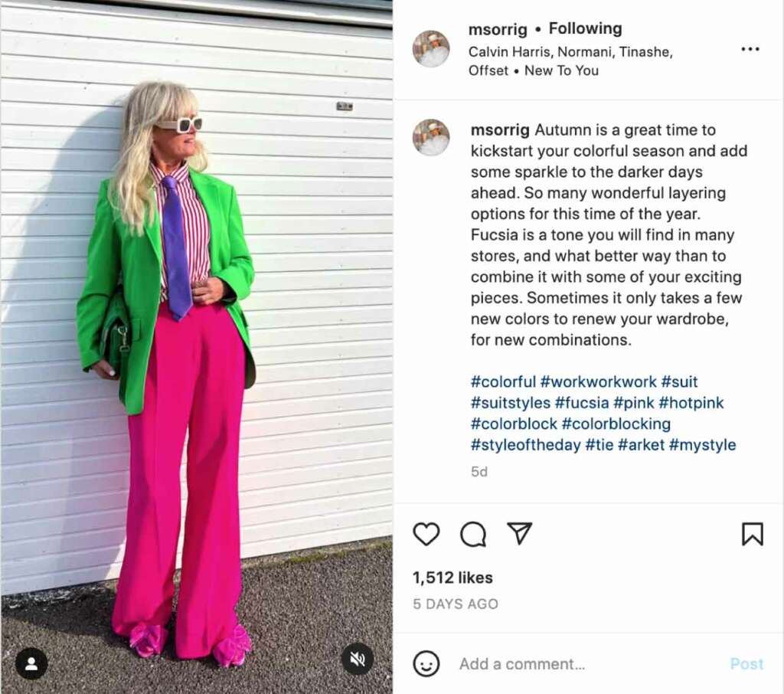
Task: Like the post with the heart icon
Action: [x=426, y=534]
